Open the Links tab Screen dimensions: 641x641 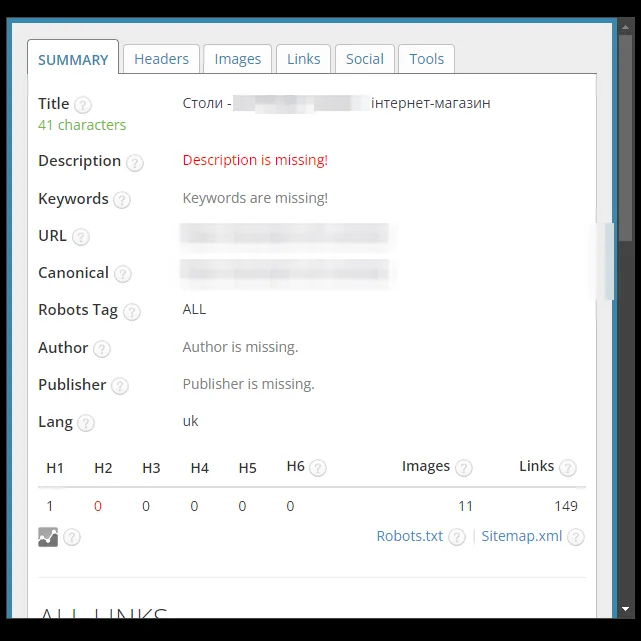point(303,59)
